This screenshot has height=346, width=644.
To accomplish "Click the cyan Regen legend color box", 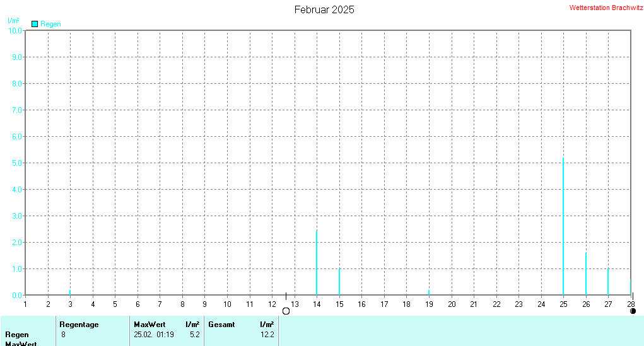I will click(x=35, y=24).
